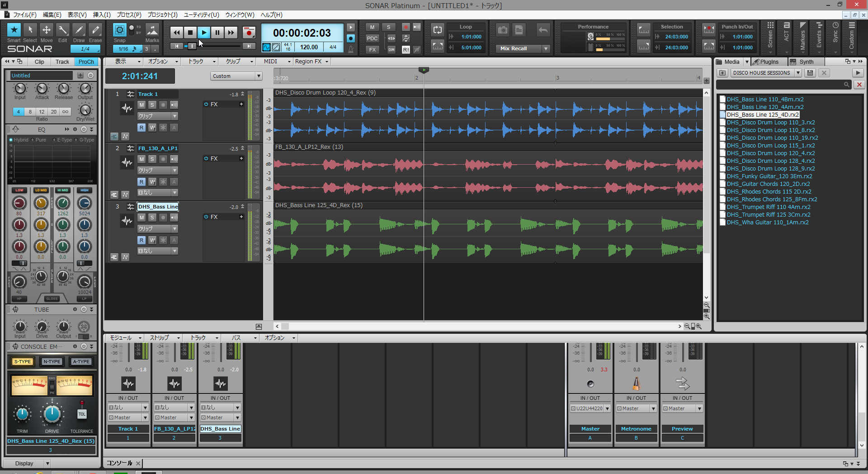
Task: Pick the Move tool
Action: pyautogui.click(x=47, y=30)
